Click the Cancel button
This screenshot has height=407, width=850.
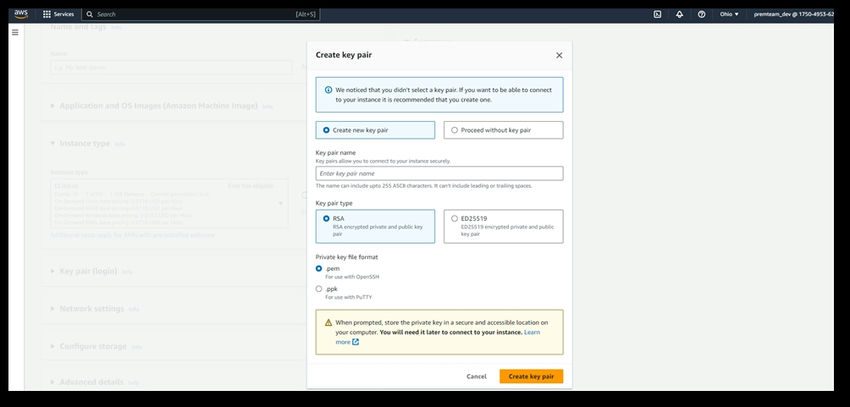point(476,376)
